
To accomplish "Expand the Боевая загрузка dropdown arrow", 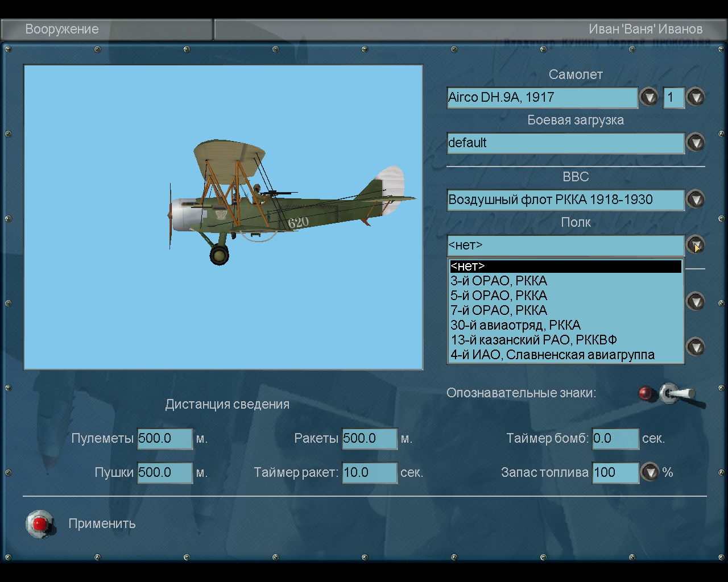I will pyautogui.click(x=695, y=143).
